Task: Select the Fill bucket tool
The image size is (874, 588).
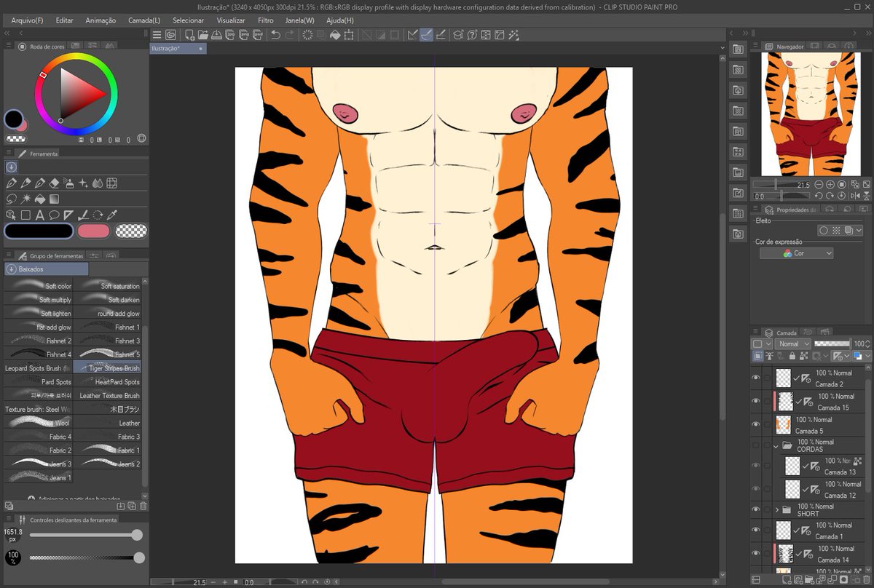Action: point(40,199)
